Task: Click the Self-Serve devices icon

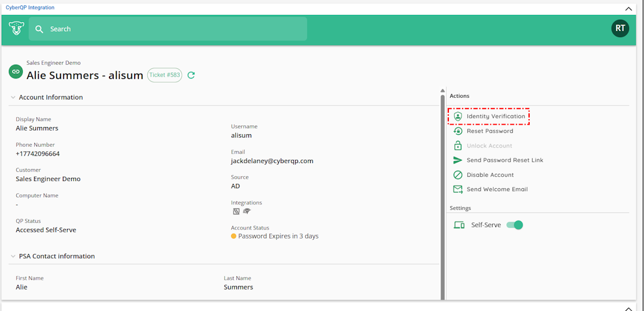Action: 459,225
